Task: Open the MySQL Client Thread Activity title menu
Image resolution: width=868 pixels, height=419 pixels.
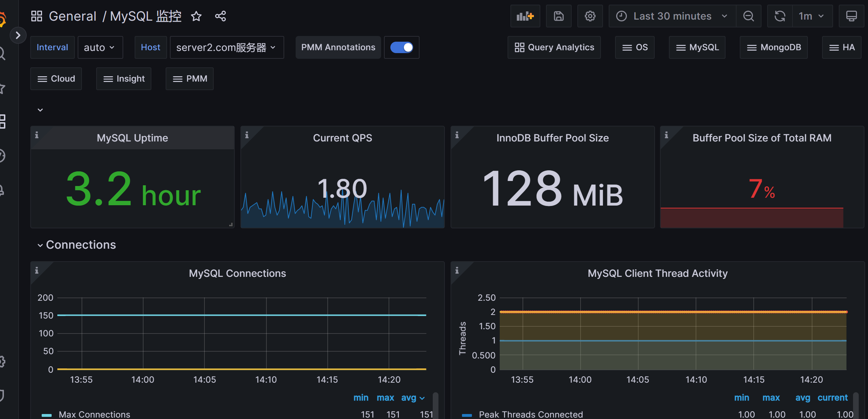Action: coord(658,273)
